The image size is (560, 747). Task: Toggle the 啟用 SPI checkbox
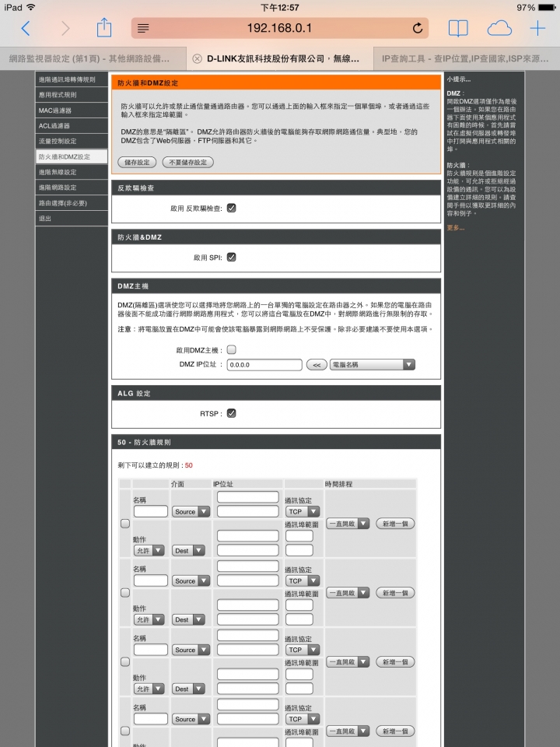232,257
